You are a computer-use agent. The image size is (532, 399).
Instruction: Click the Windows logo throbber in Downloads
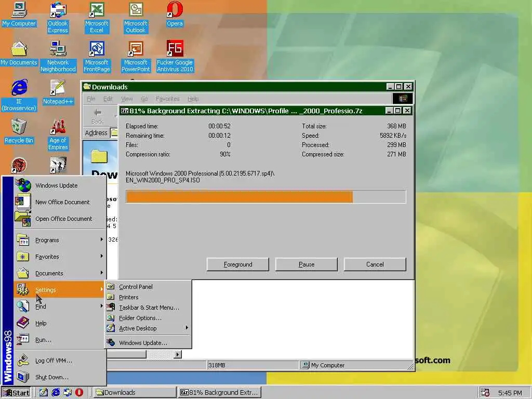403,98
